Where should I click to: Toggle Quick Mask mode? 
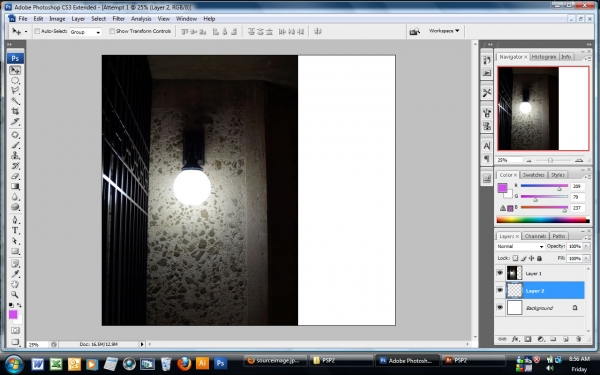[x=15, y=330]
